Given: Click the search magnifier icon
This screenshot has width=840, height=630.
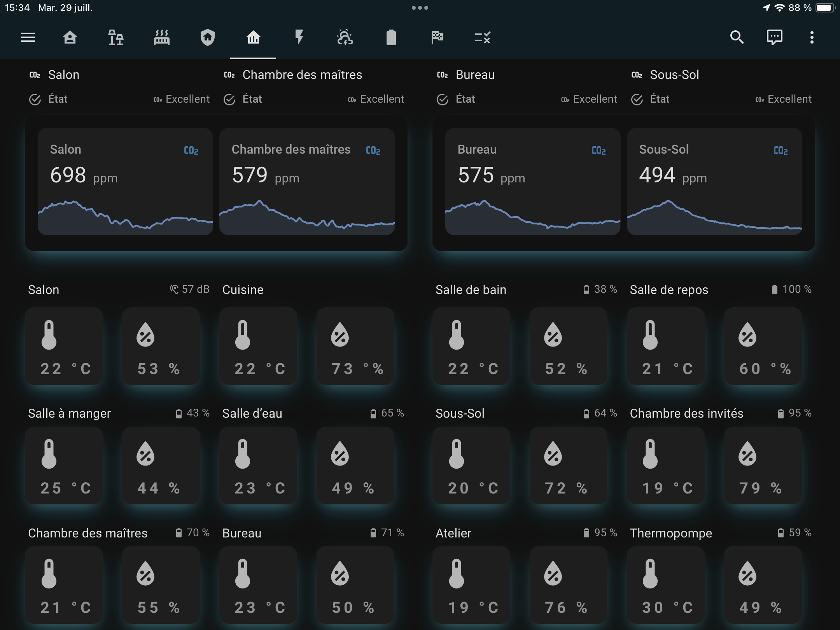Looking at the screenshot, I should coord(737,37).
